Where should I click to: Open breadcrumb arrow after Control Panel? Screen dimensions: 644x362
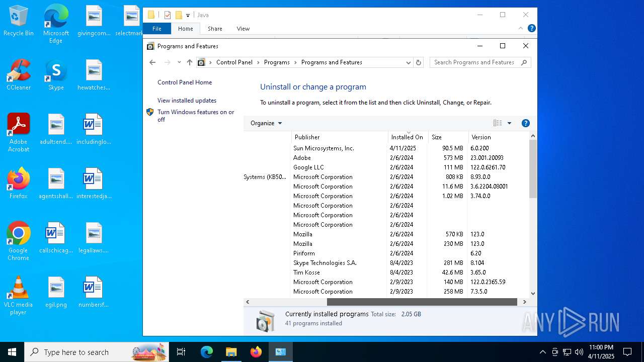(x=259, y=62)
